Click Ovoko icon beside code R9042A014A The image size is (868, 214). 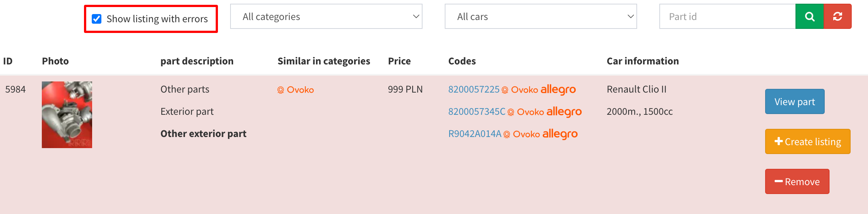pyautogui.click(x=521, y=134)
